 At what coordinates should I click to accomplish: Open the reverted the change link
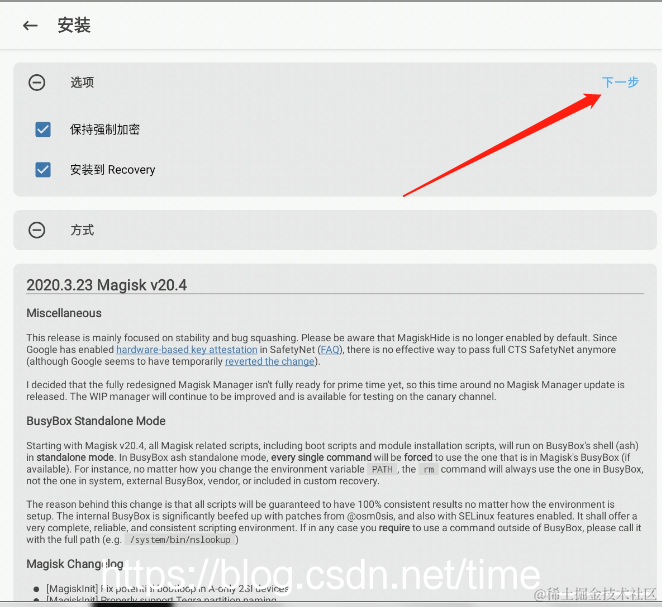[x=270, y=361]
